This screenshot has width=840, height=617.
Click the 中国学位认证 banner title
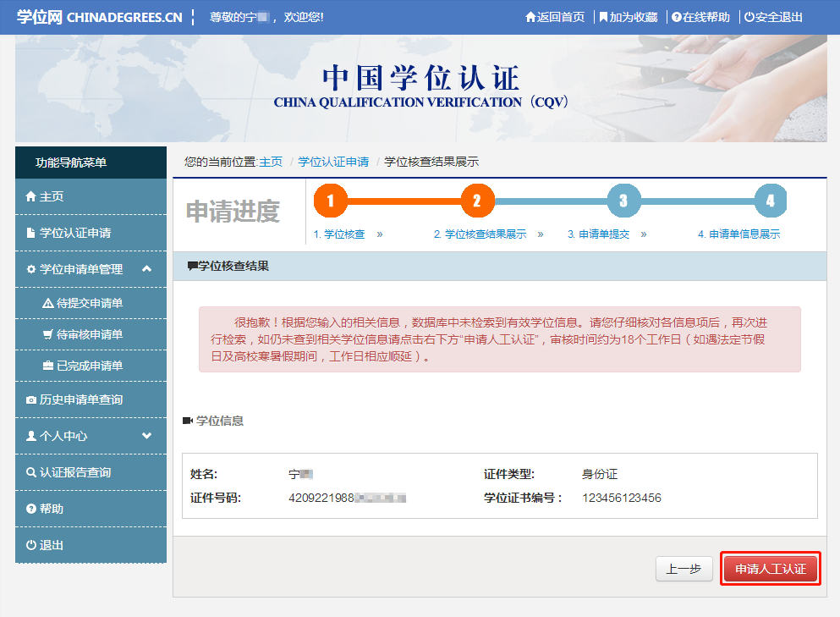[x=421, y=78]
